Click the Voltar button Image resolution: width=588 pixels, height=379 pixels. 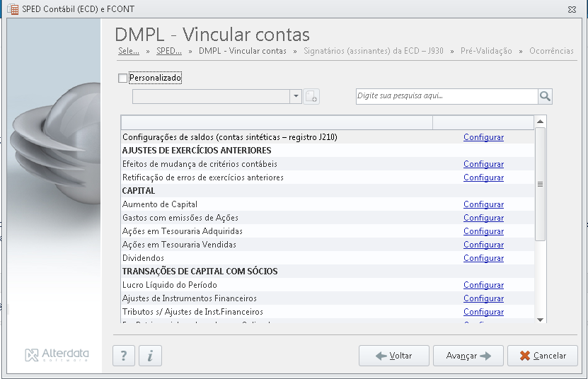pyautogui.click(x=393, y=356)
